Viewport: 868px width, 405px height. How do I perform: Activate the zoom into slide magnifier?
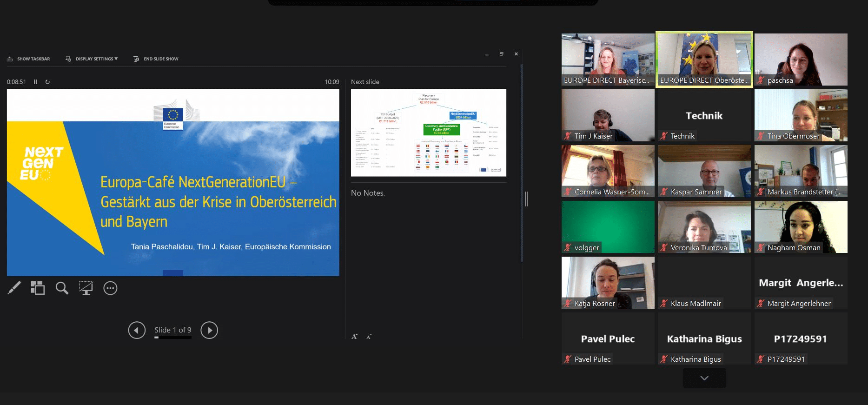[x=62, y=288]
